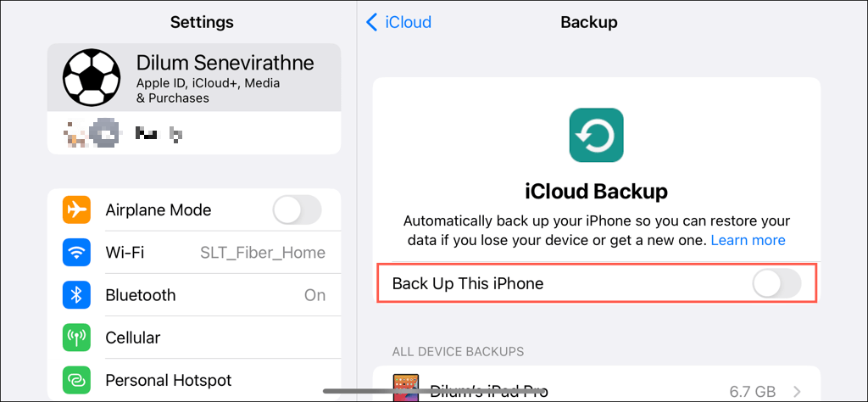The width and height of the screenshot is (868, 402).
Task: Go back using the iCloud chevron
Action: tap(372, 23)
